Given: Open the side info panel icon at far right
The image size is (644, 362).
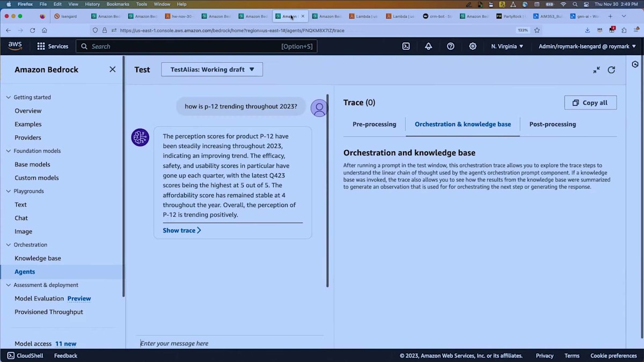Looking at the screenshot, I should click(x=635, y=64).
